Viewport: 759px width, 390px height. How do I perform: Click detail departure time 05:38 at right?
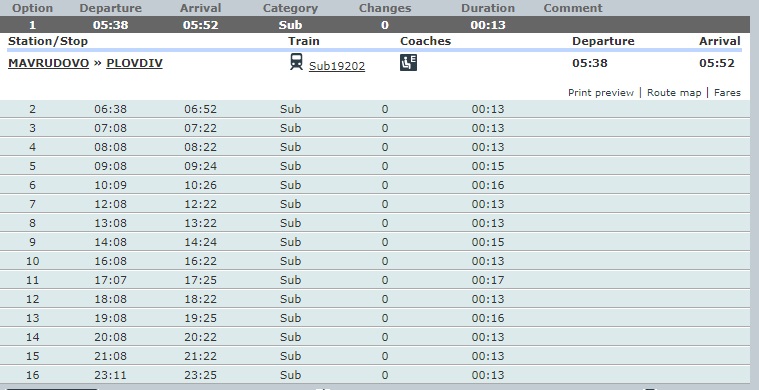[590, 63]
